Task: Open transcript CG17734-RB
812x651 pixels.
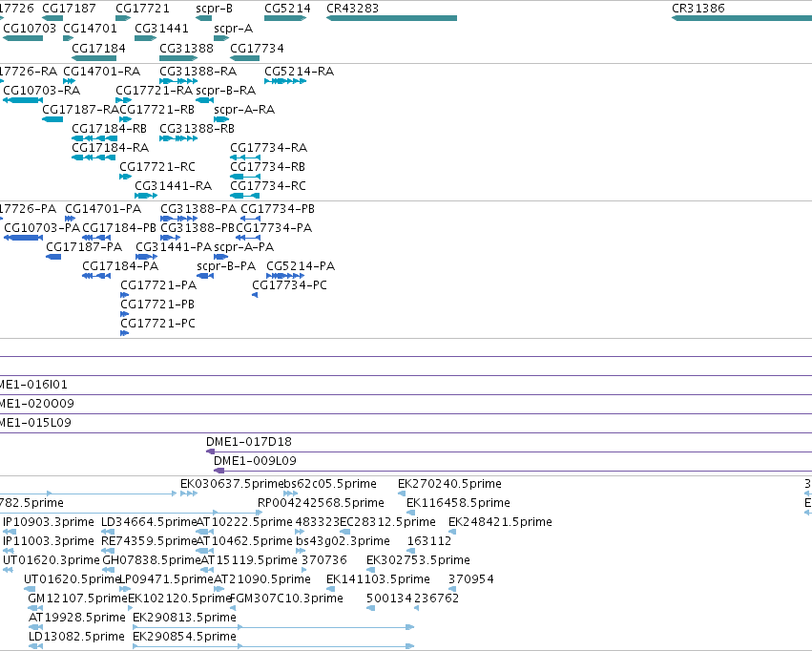Action: tap(245, 177)
